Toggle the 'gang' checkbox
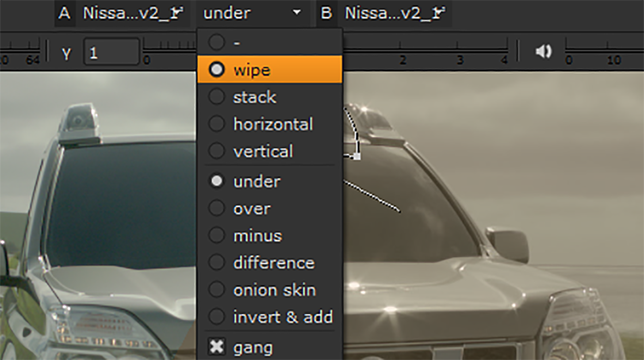 pyautogui.click(x=216, y=346)
